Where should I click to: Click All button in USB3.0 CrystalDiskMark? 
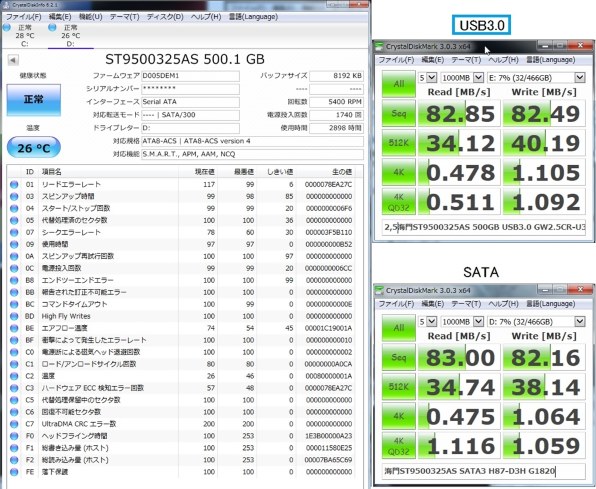tap(398, 84)
